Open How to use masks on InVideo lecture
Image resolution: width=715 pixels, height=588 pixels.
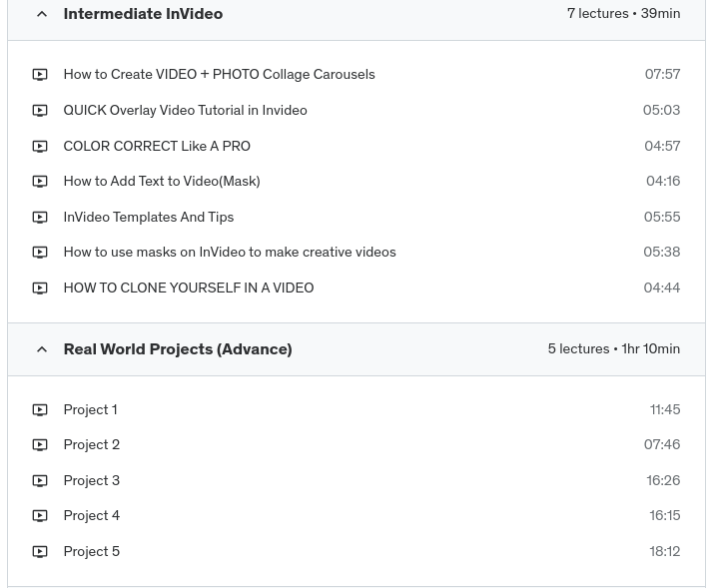229,253
